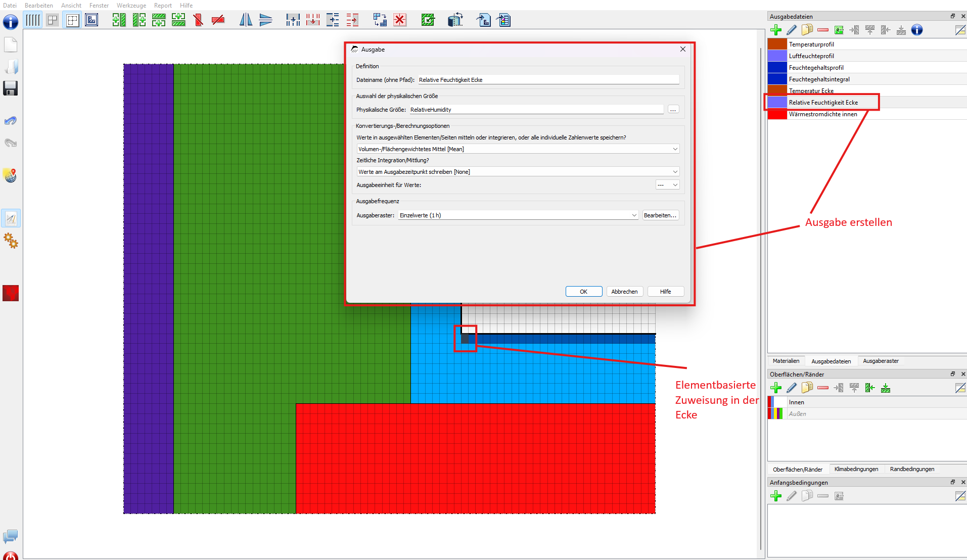Toggle the vertical-lines column view icon
Viewport: 967px width, 560px height.
click(x=33, y=20)
